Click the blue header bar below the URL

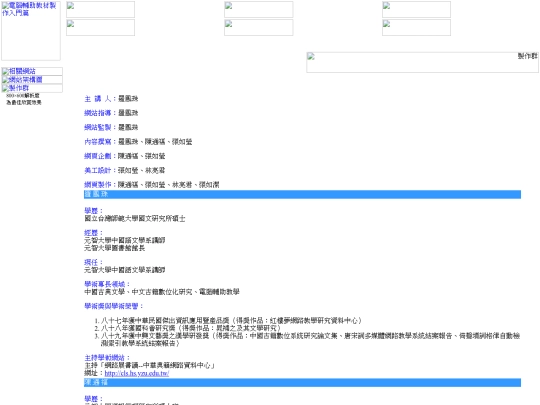click(x=302, y=382)
